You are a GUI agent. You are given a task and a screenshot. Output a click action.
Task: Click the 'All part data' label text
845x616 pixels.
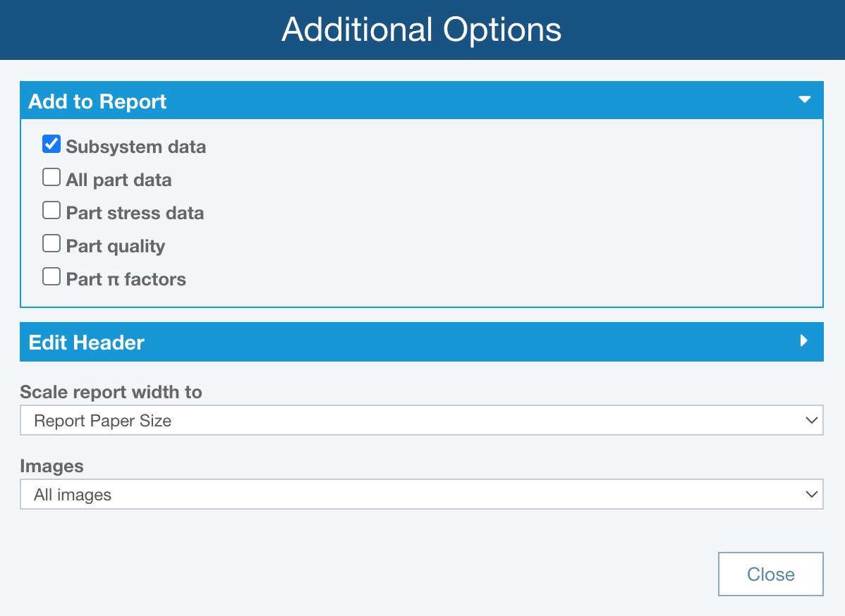(x=118, y=180)
